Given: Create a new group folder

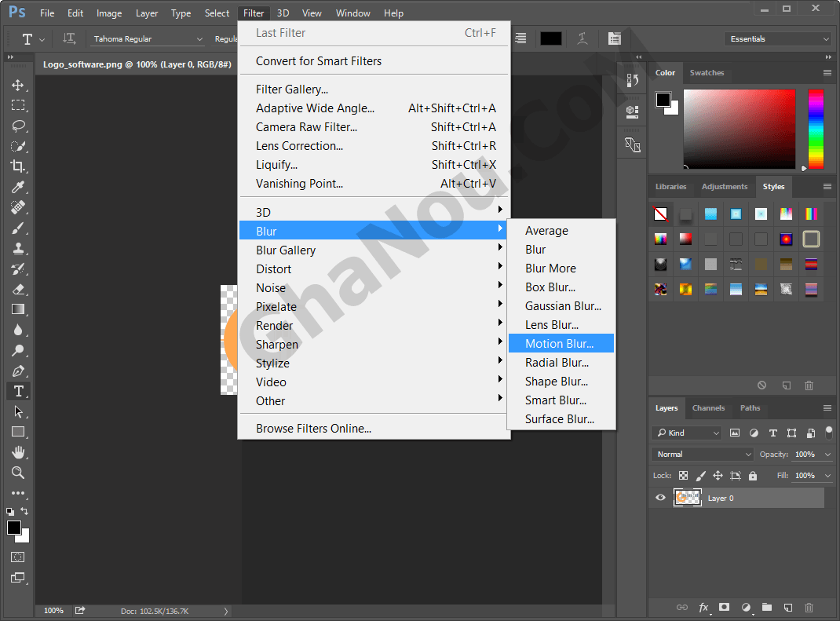Looking at the screenshot, I should click(x=767, y=607).
